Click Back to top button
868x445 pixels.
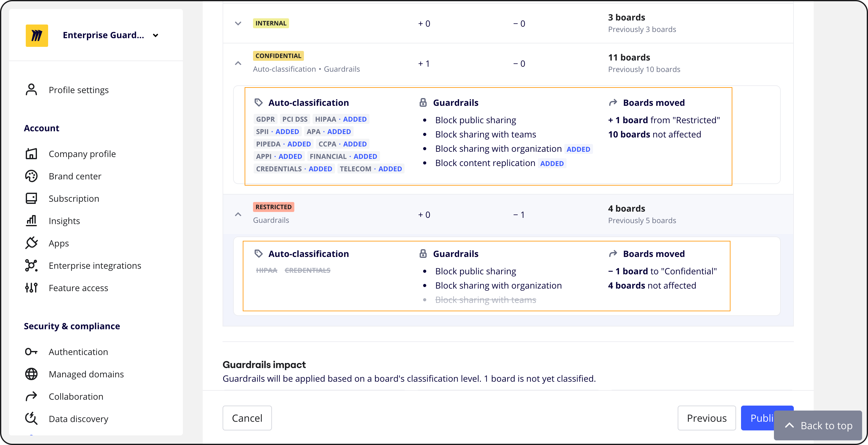[x=818, y=425]
